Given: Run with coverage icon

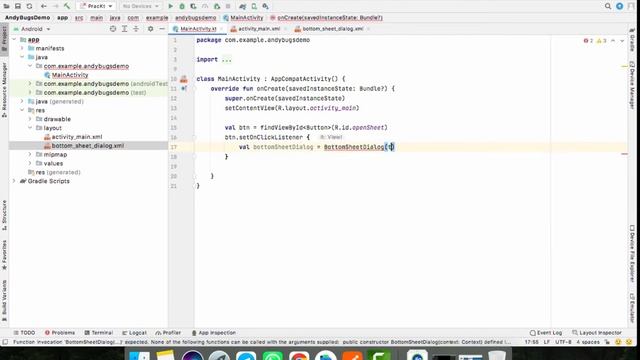Looking at the screenshot, I should click(x=193, y=6).
